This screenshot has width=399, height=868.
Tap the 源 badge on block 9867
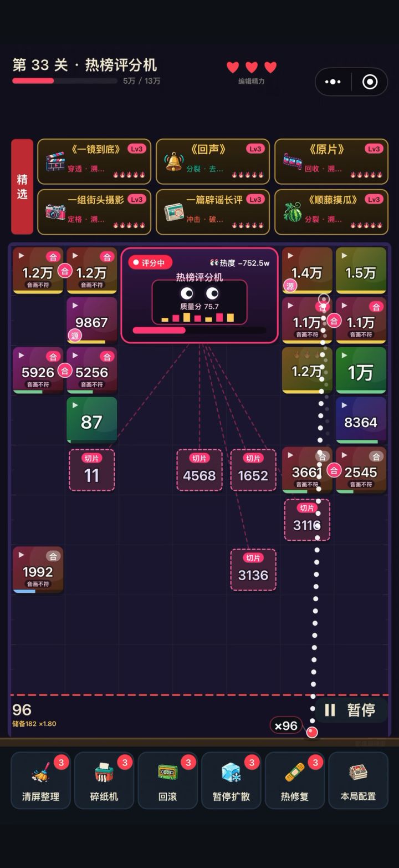click(x=75, y=335)
